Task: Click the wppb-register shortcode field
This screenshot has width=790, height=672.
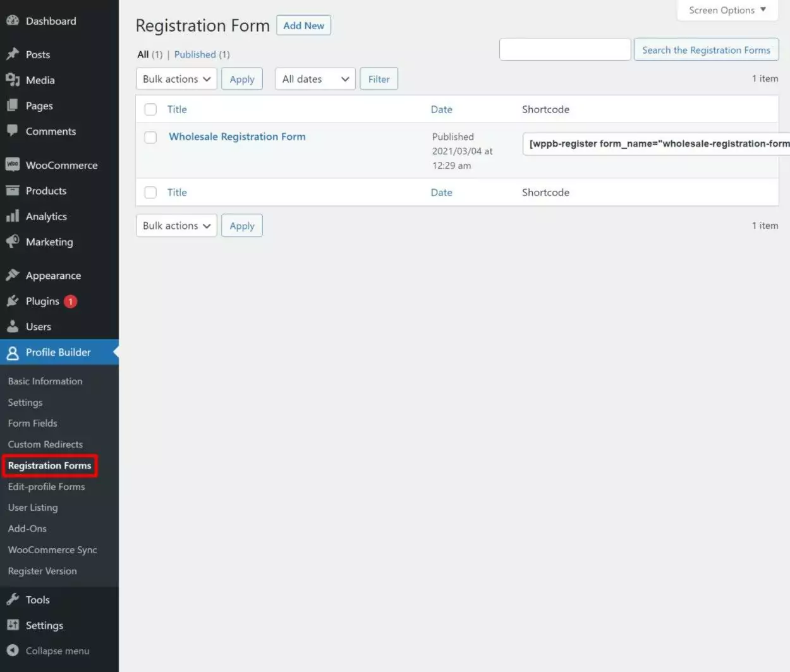Action: (x=656, y=144)
